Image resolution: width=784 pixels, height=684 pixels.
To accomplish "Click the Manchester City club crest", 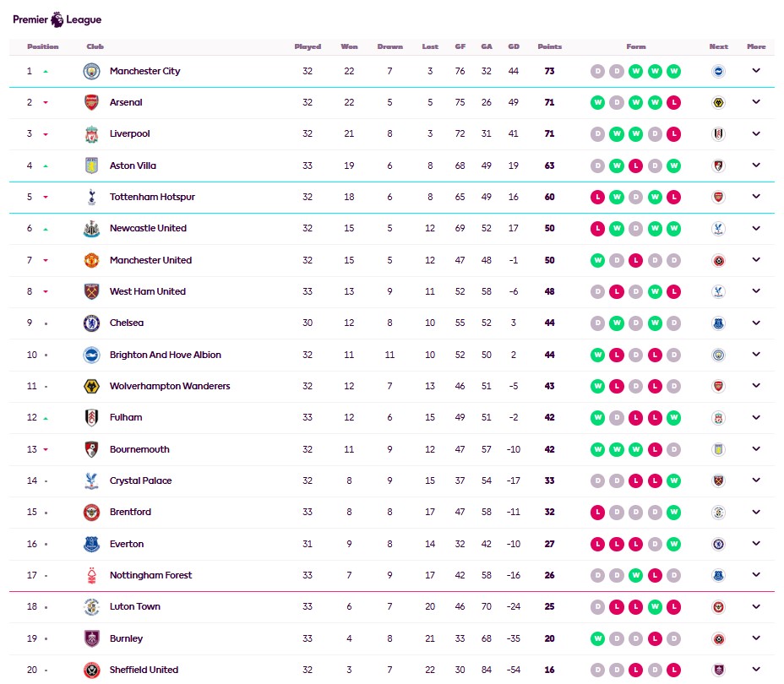I will pyautogui.click(x=91, y=71).
